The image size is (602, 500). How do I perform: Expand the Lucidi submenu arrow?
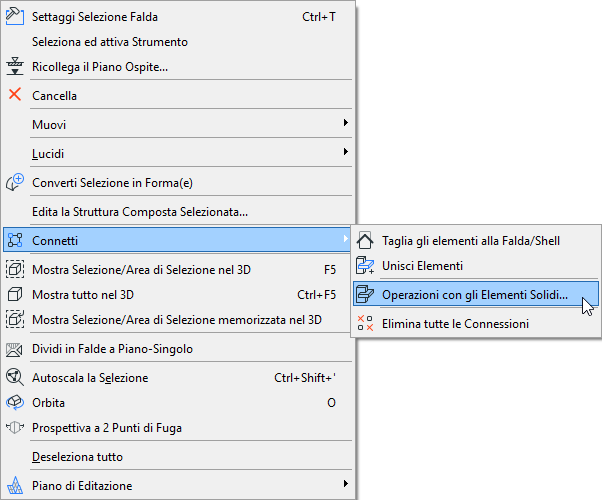(x=346, y=152)
